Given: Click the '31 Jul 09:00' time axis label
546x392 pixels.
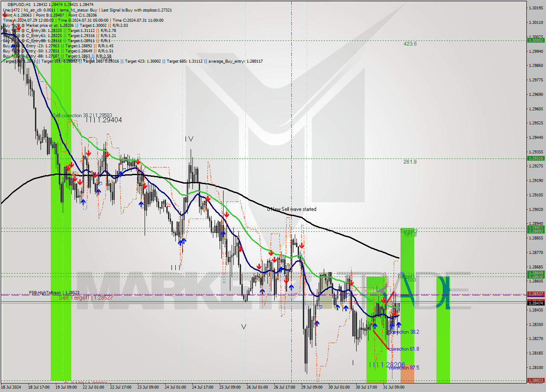Looking at the screenshot, I should pos(394,388).
